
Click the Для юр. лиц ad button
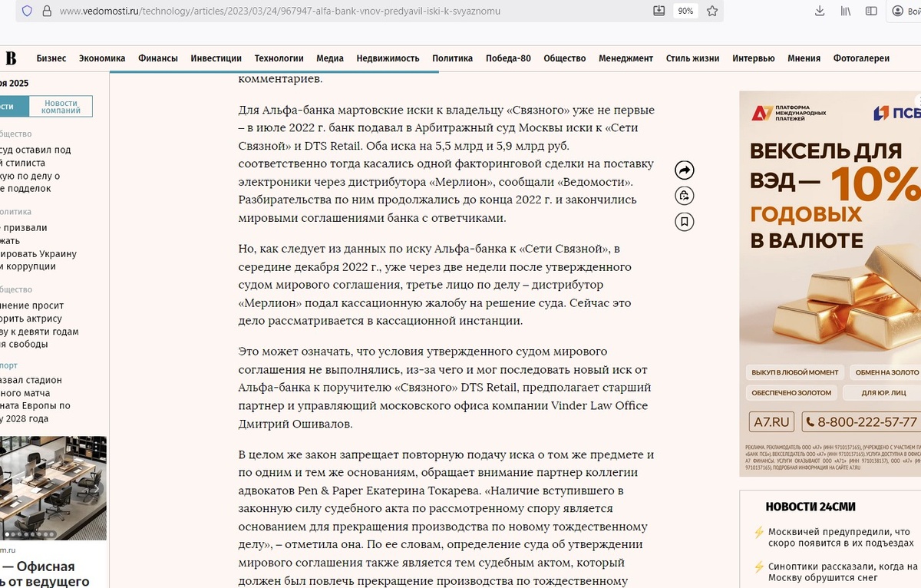(x=883, y=393)
